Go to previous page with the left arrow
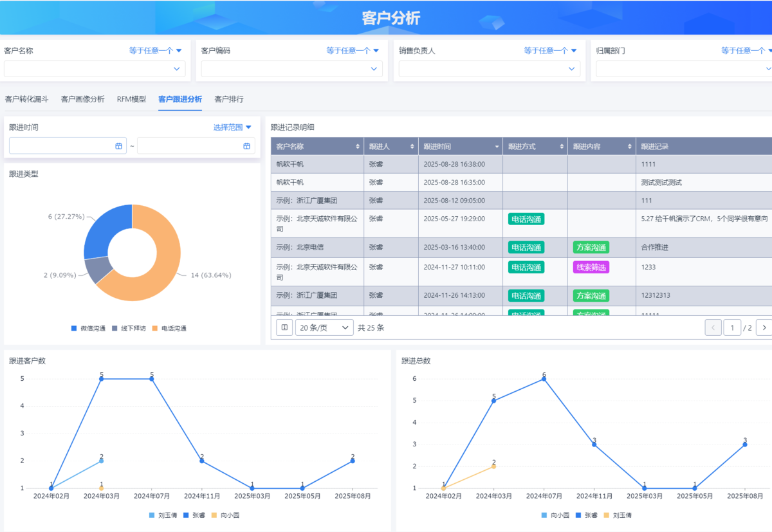 pyautogui.click(x=713, y=327)
